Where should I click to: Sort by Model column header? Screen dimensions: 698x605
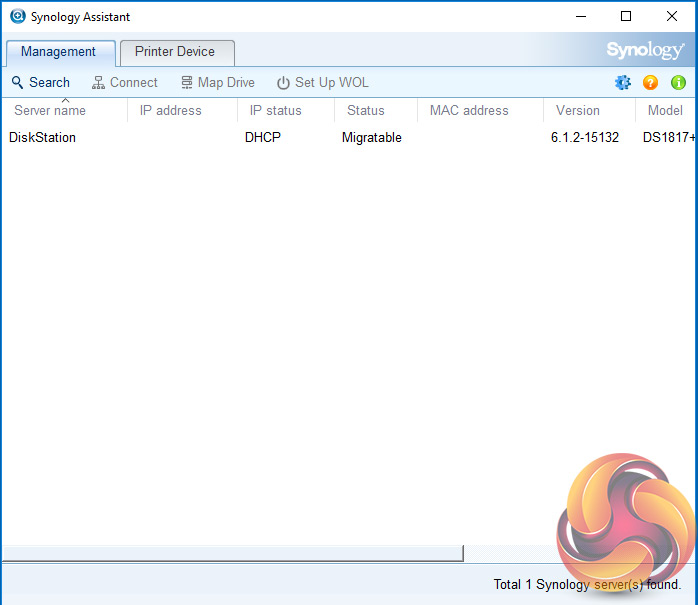pyautogui.click(x=665, y=110)
